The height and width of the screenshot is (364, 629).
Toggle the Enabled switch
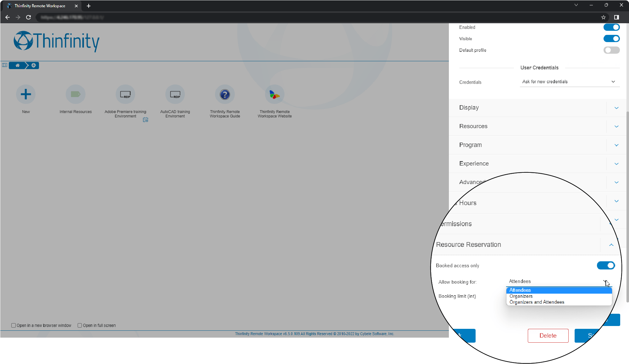[611, 27]
